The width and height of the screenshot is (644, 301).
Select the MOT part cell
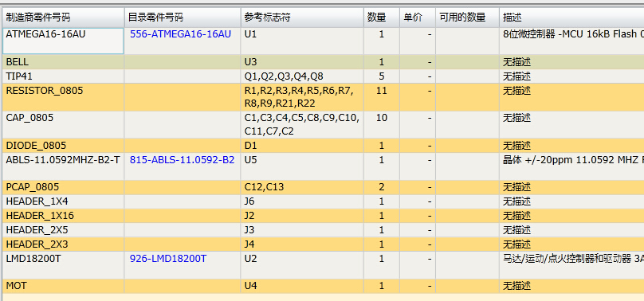[64, 286]
